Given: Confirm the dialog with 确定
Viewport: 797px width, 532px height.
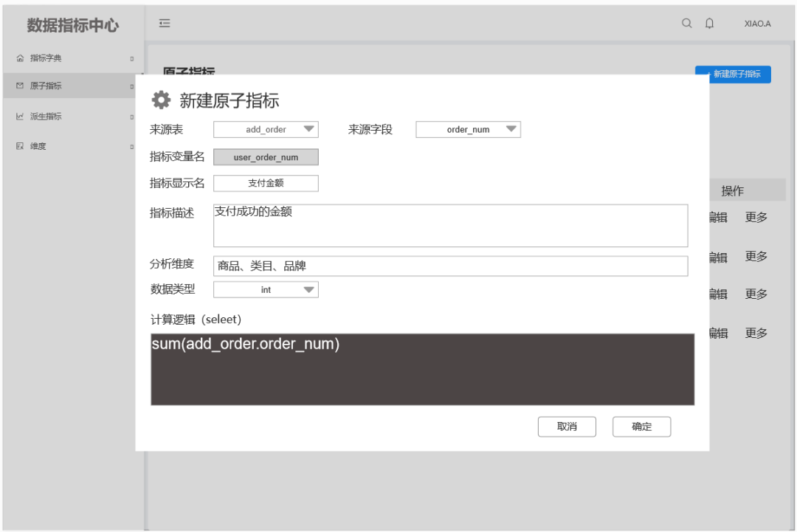Looking at the screenshot, I should click(641, 426).
